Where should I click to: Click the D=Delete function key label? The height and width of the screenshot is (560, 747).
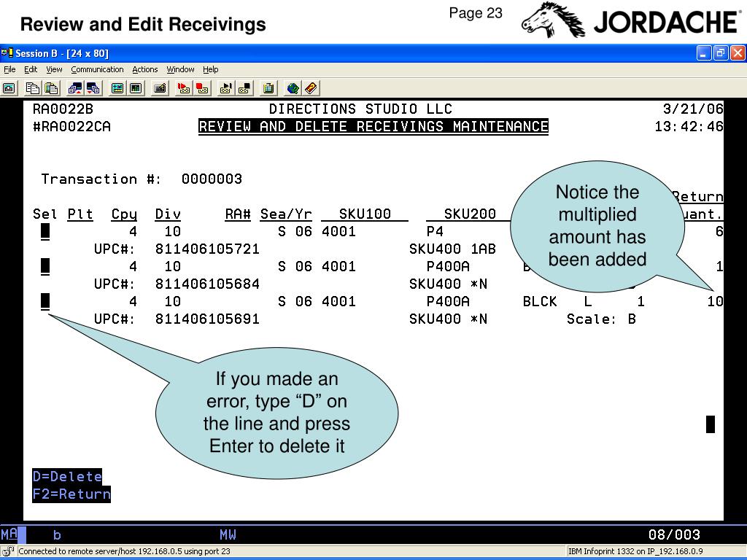point(67,476)
